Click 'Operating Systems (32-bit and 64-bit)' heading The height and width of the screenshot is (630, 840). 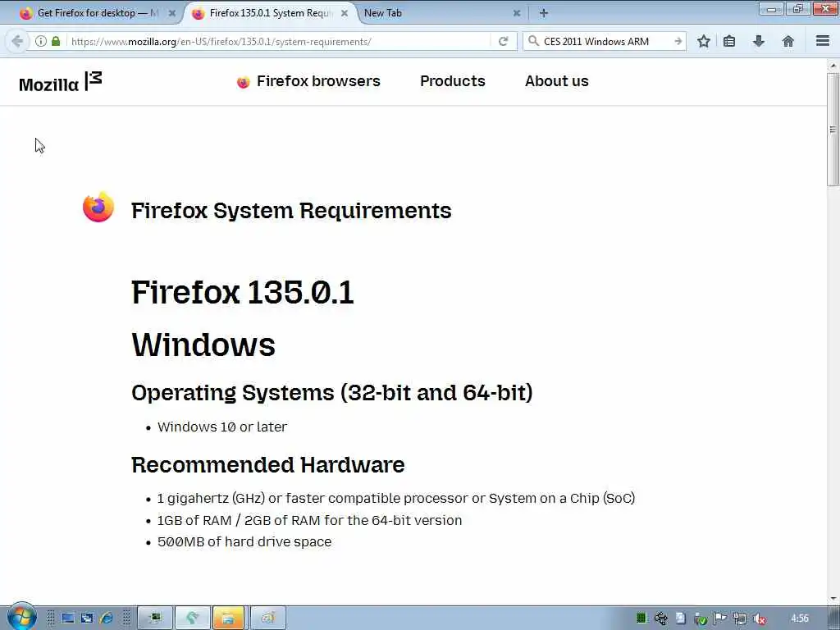[x=331, y=393]
